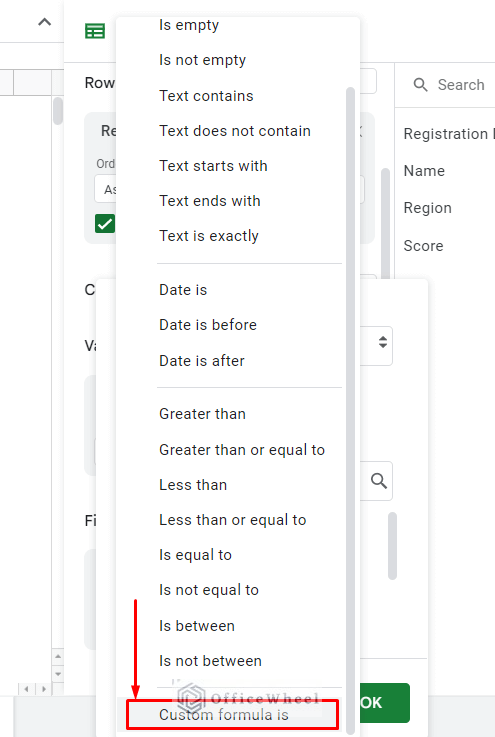Open the dropdown with up-down arrows

(x=383, y=342)
